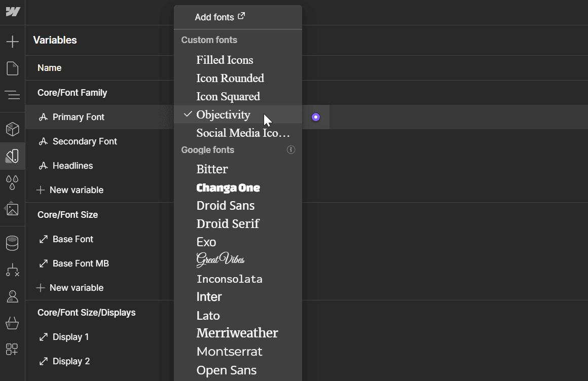Open the Apps grid panel
Image resolution: width=588 pixels, height=381 pixels.
(x=12, y=349)
